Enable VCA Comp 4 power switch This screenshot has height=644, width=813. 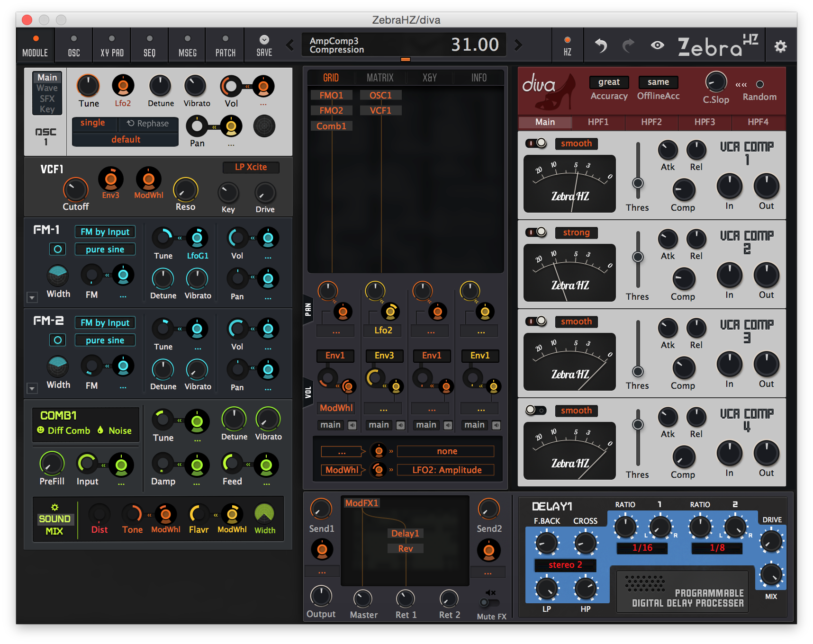536,410
